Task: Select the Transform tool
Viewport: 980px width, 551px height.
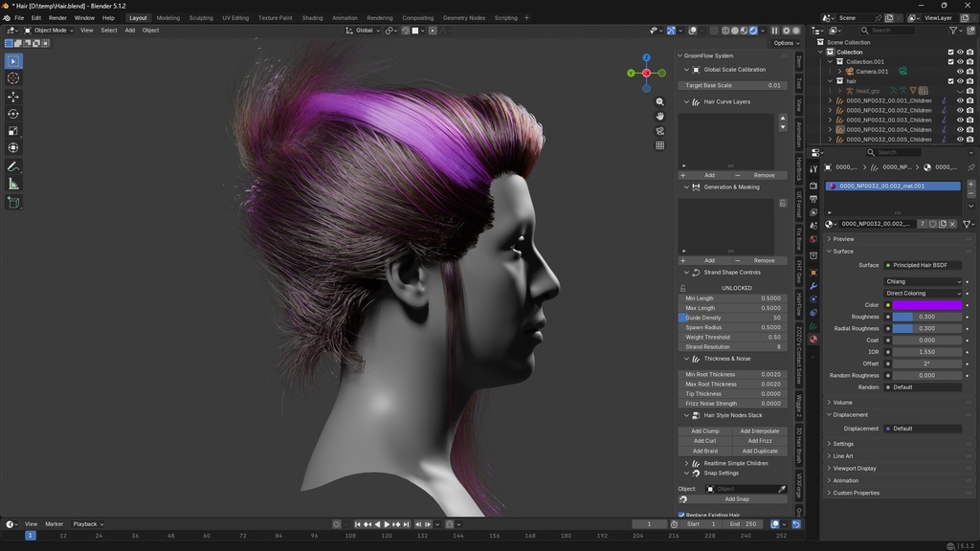Action: (x=13, y=147)
